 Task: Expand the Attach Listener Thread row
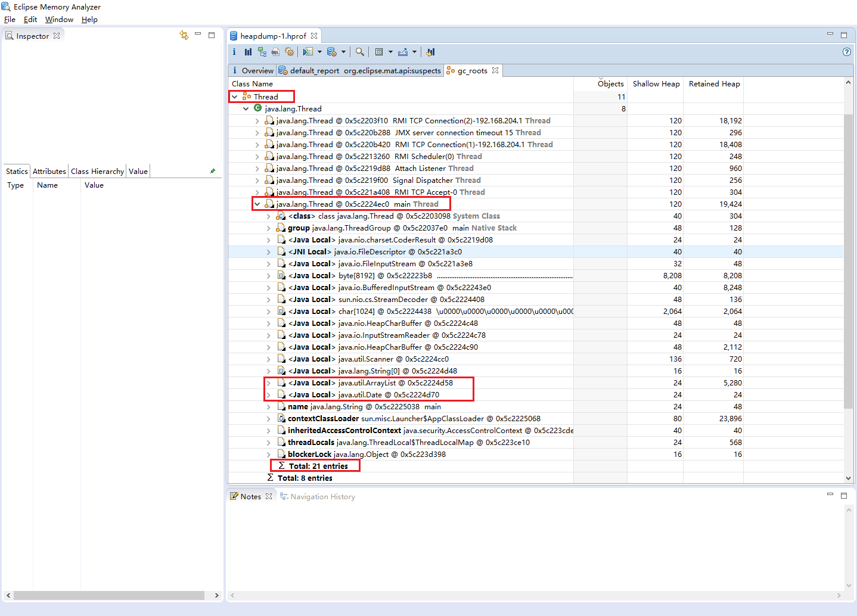click(257, 168)
